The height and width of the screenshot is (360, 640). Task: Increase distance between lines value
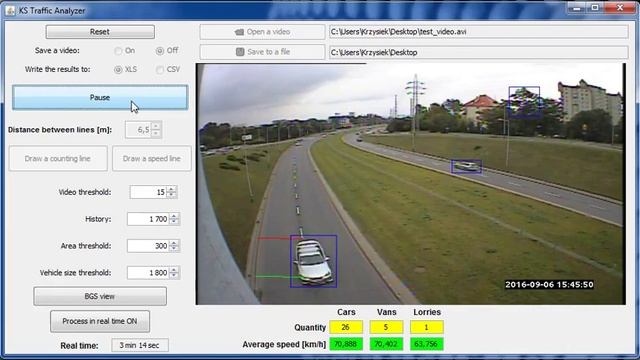pyautogui.click(x=156, y=126)
